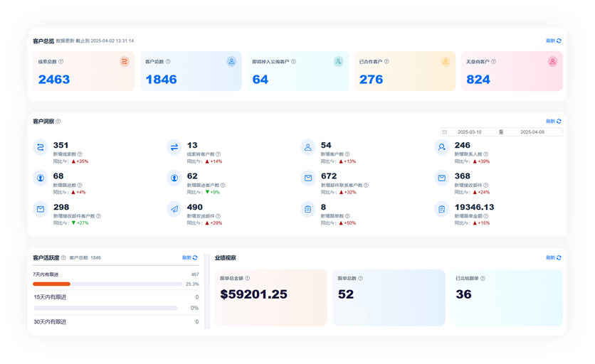Refresh the 客户洞察 section
Screen dimensions: 595x364
tap(553, 122)
